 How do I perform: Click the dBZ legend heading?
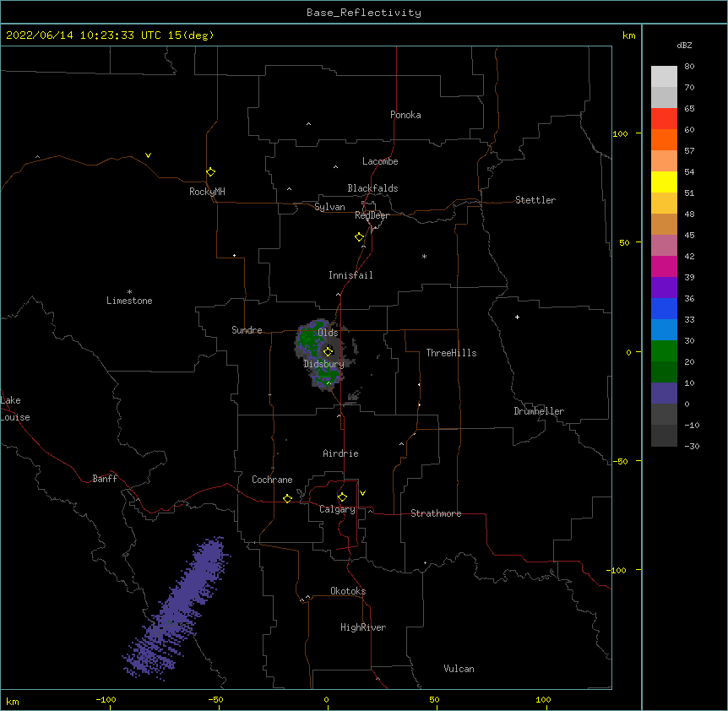point(684,45)
